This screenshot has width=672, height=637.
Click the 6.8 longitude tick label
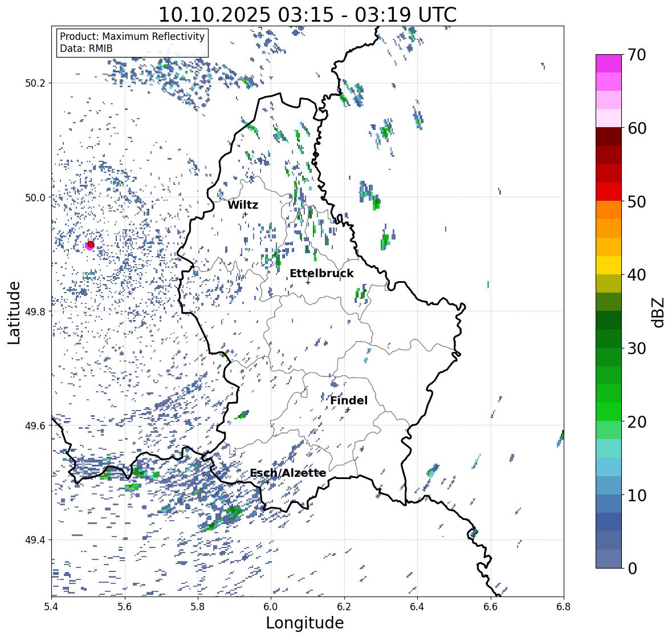click(564, 607)
